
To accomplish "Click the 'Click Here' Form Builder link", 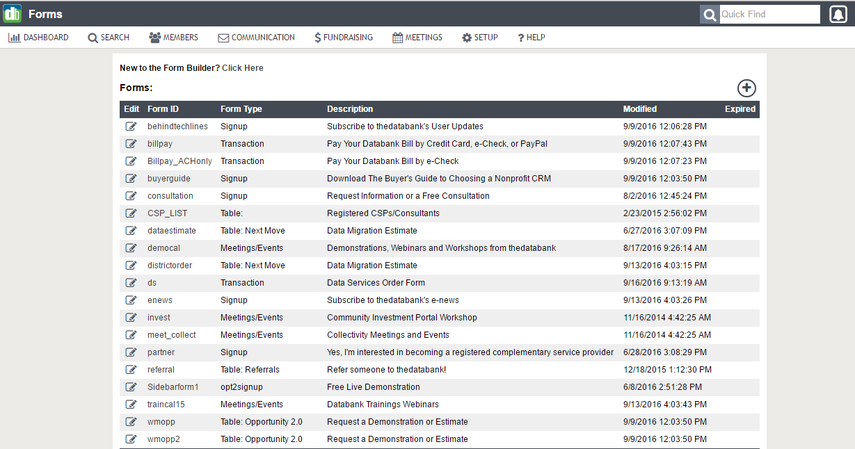I will [x=243, y=68].
